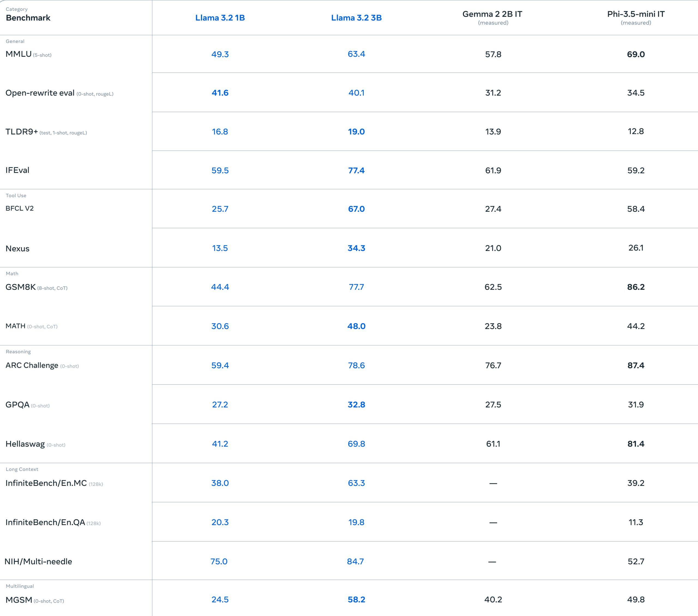Viewport: 698px width, 616px height.
Task: Select BFCL V2 score 58.4 for Phi-3.5-mini
Action: pos(636,209)
